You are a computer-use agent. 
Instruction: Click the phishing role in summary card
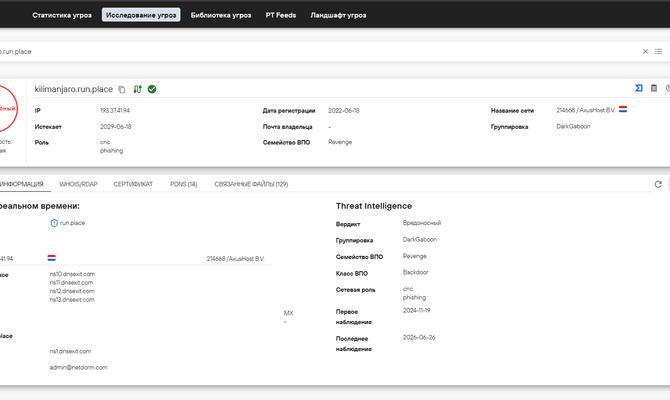(x=112, y=150)
